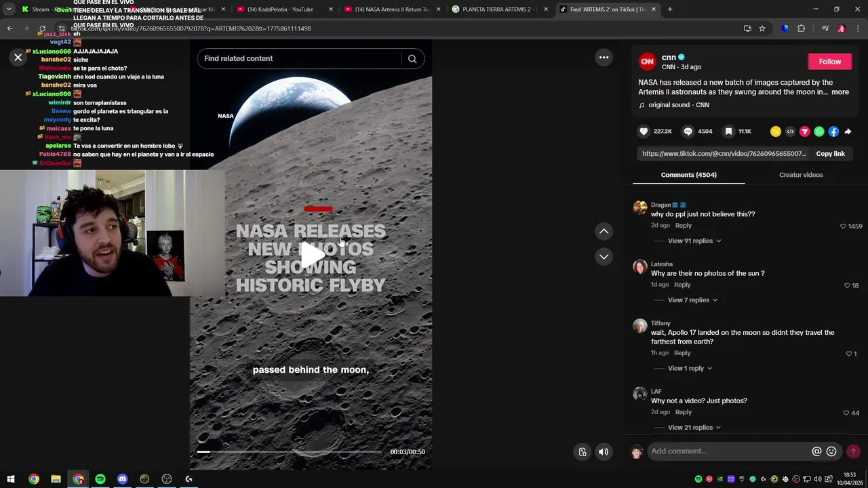Viewport: 868px width, 488px height.
Task: Click the search magnifier in Find related content
Action: tap(412, 58)
